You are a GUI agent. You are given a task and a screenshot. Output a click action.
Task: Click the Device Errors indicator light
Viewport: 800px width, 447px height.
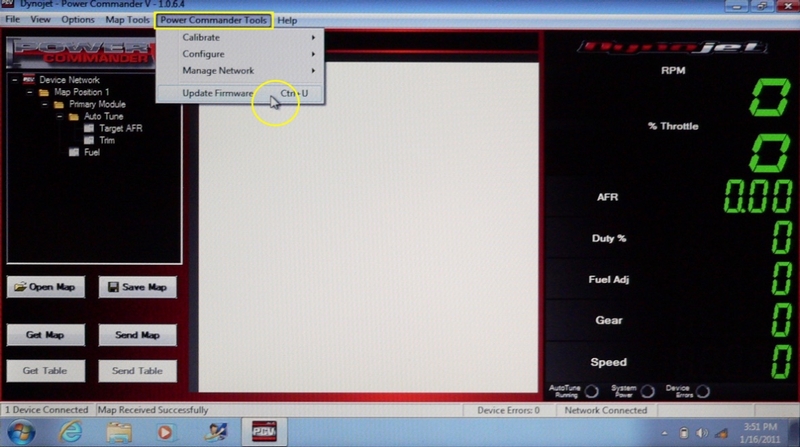point(703,390)
